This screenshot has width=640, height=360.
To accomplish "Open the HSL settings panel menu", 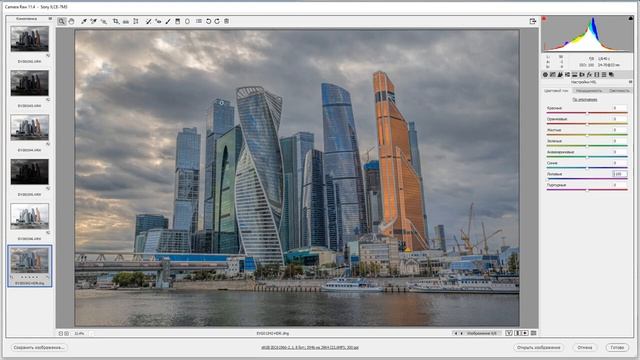I will 630,82.
